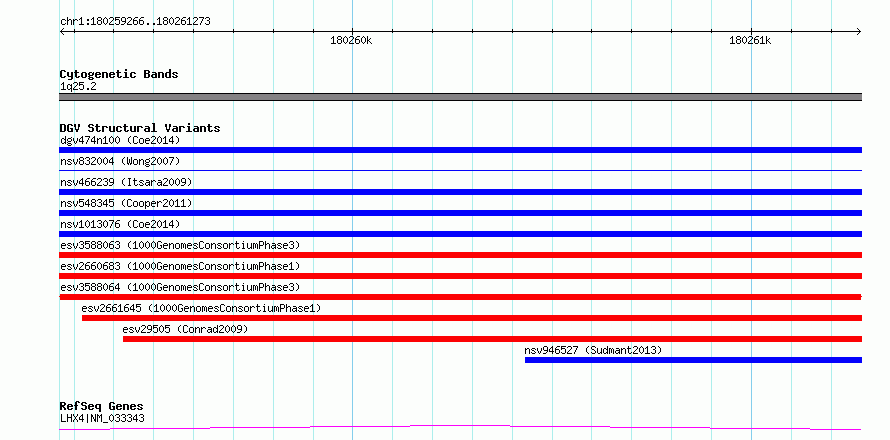Open the nsv1013076 (Coe2014) variant label
890x440 pixels.
click(x=120, y=224)
